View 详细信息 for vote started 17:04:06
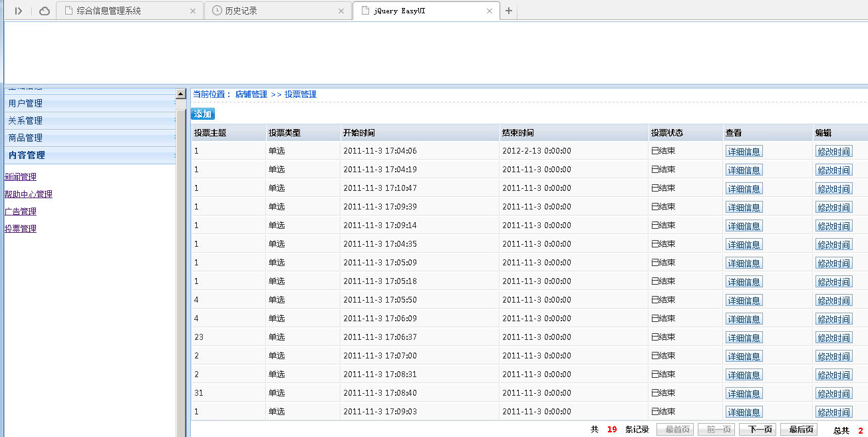868x437 pixels. (744, 152)
